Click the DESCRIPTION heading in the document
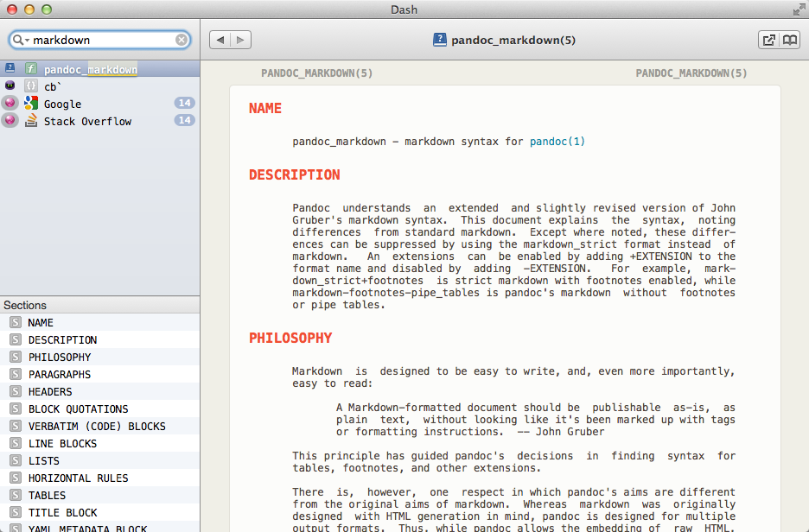Screen dimensions: 809x532 coord(295,174)
